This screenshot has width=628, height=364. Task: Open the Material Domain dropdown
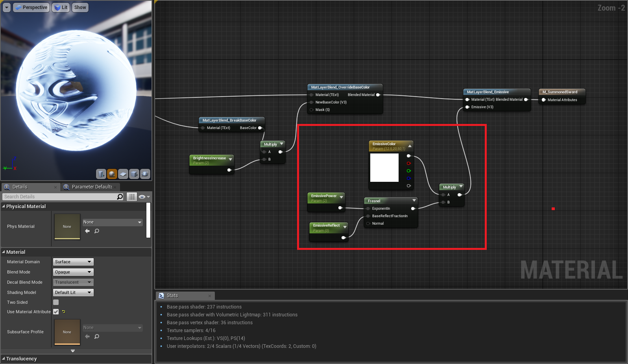(x=73, y=262)
